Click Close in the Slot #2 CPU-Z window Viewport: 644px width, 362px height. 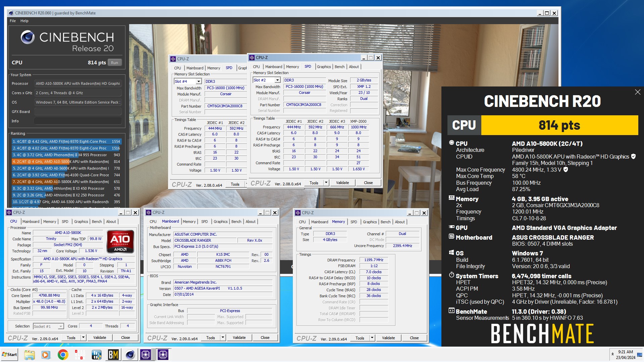click(x=368, y=183)
